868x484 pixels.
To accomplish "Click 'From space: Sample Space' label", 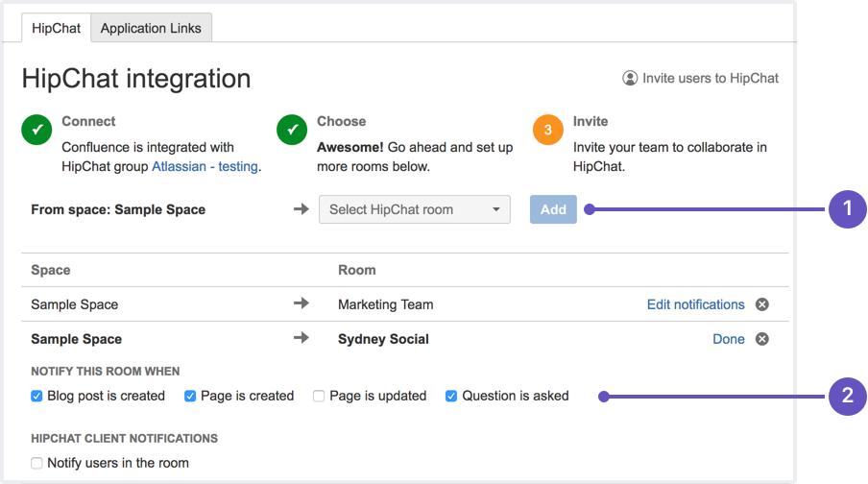I will coord(118,210).
